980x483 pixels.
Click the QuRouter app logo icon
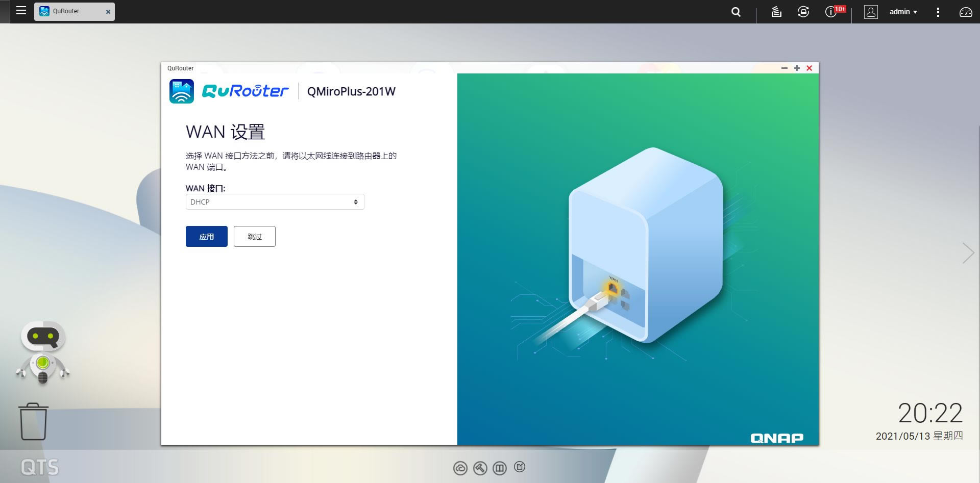point(182,91)
